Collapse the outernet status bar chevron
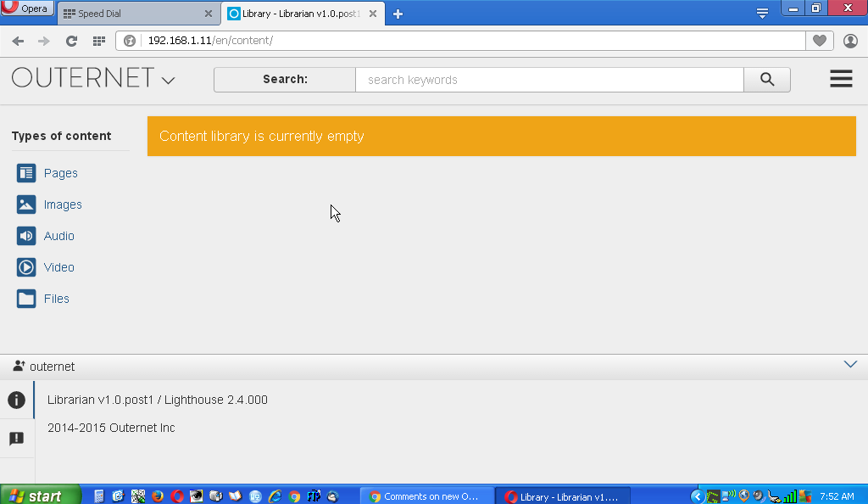This screenshot has height=504, width=868. click(850, 364)
